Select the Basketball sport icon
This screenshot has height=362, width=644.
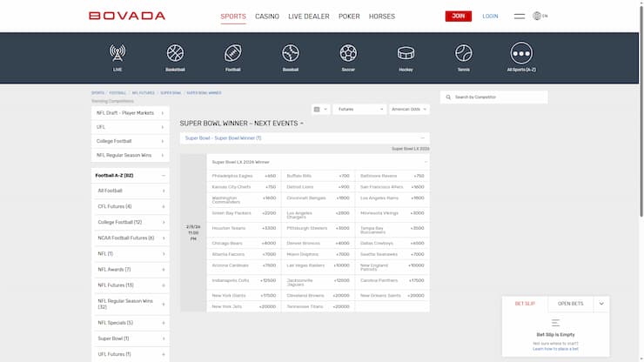pyautogui.click(x=175, y=54)
